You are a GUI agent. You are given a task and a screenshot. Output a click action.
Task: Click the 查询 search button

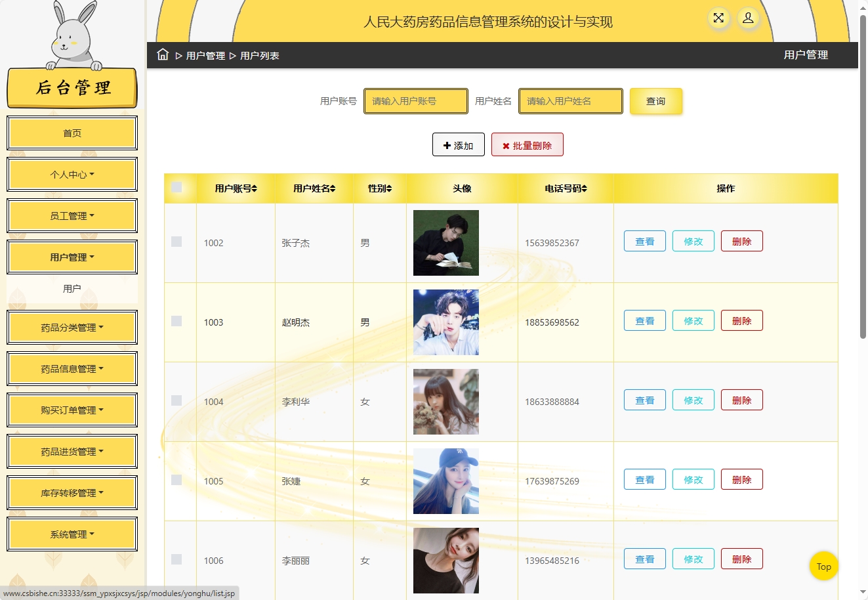coord(656,101)
